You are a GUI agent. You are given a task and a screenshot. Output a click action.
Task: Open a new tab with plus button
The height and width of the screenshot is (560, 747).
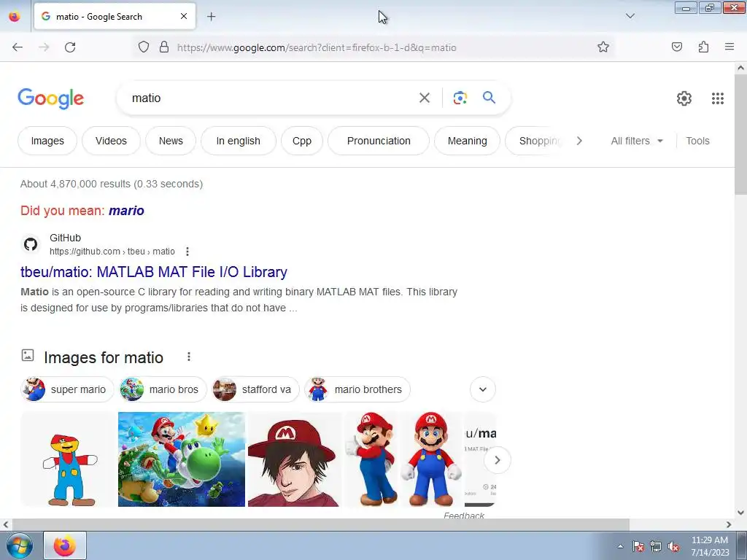coord(211,17)
